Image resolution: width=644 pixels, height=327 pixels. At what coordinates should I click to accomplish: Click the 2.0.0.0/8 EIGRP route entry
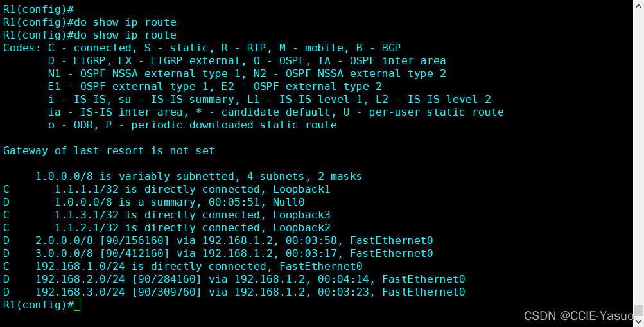click(x=234, y=241)
